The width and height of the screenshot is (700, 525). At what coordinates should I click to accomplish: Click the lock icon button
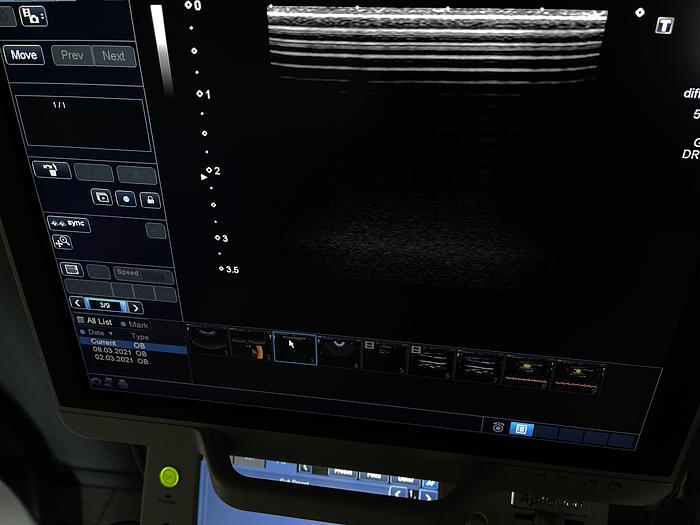click(149, 199)
